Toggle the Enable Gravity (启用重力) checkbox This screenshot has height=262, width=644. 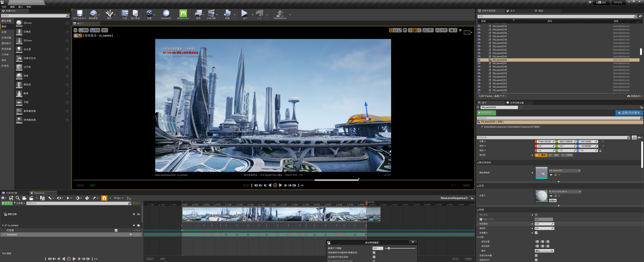(x=536, y=233)
